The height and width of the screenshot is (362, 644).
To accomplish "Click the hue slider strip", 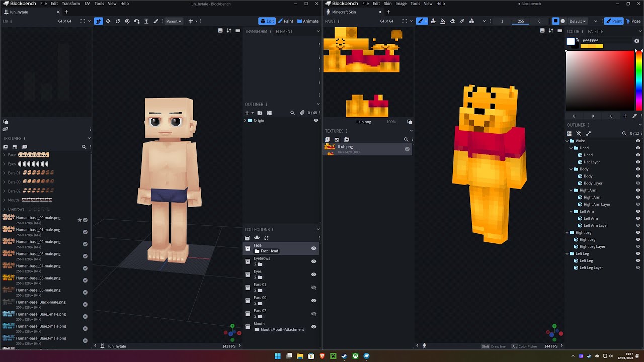I will [638, 80].
